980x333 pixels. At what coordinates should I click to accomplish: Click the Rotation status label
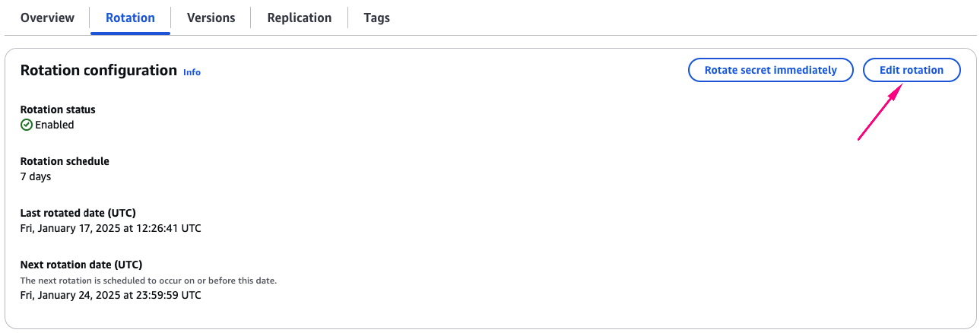(x=58, y=109)
